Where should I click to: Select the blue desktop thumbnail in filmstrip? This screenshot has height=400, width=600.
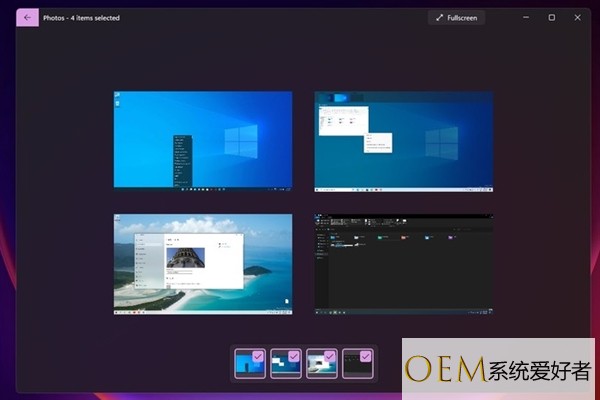pyautogui.click(x=246, y=366)
